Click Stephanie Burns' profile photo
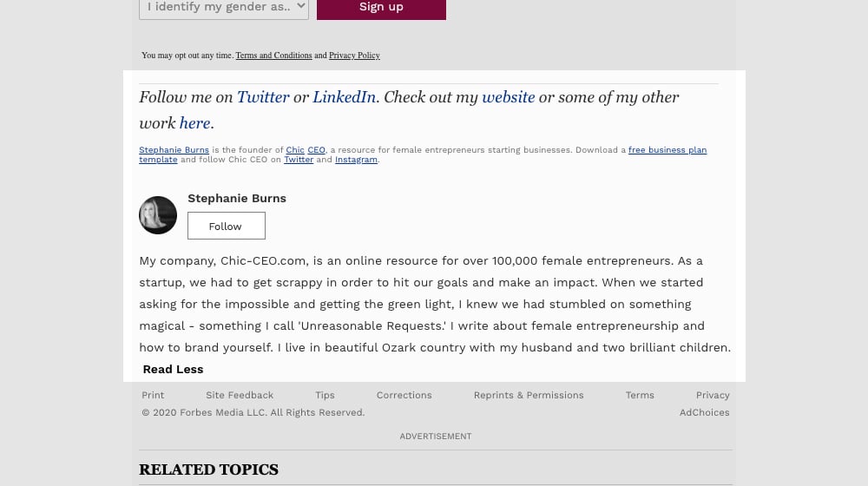Screen dimensions: 868x486 158,214
